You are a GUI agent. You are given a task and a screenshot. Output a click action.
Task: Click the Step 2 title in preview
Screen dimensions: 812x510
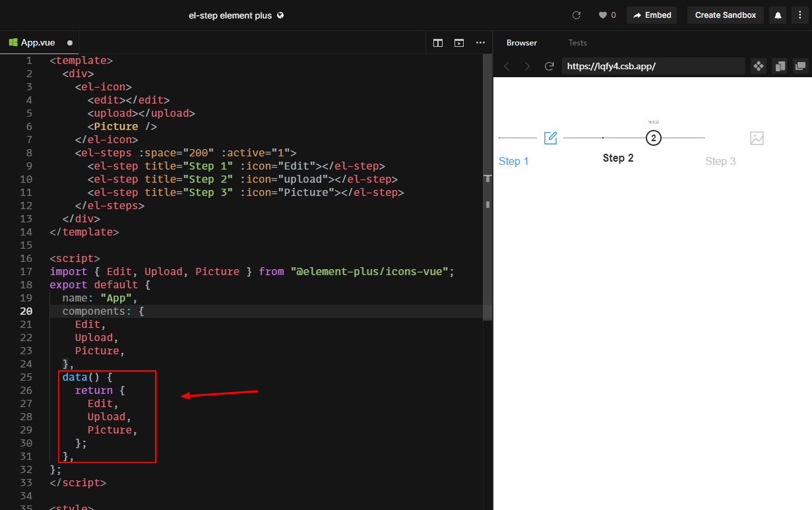pyautogui.click(x=618, y=158)
